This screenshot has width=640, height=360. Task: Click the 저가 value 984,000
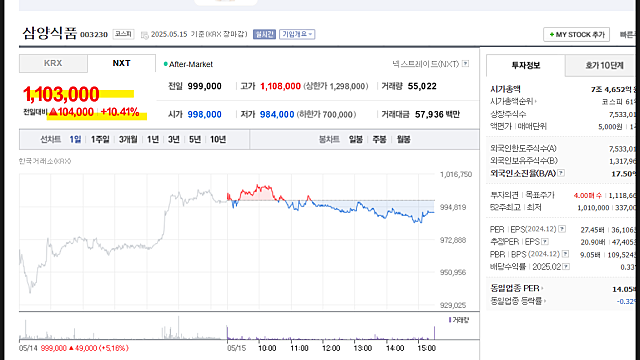[x=277, y=115]
